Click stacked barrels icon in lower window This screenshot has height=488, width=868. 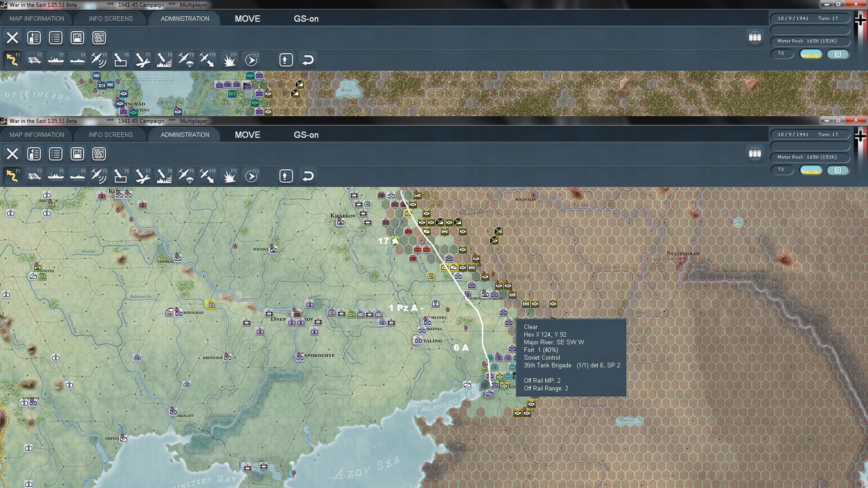(755, 154)
